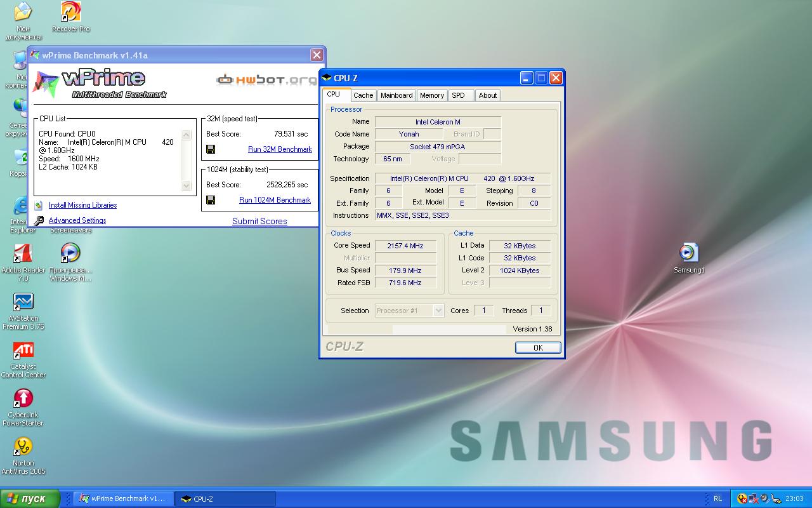Launch Adobe Reader 7.0 shortcut
The height and width of the screenshot is (508, 812).
23,262
